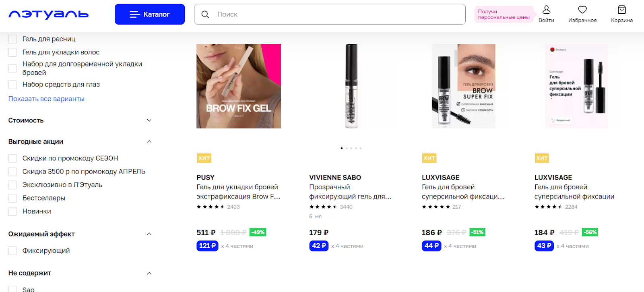644x292 pixels.
Task: Click the ХИТ badge on PUSY product
Action: tap(204, 158)
